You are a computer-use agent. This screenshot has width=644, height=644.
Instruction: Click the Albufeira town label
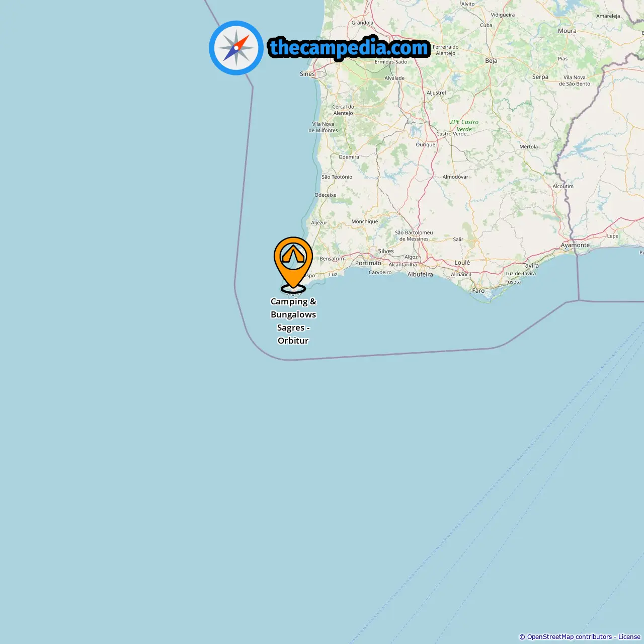click(x=420, y=275)
